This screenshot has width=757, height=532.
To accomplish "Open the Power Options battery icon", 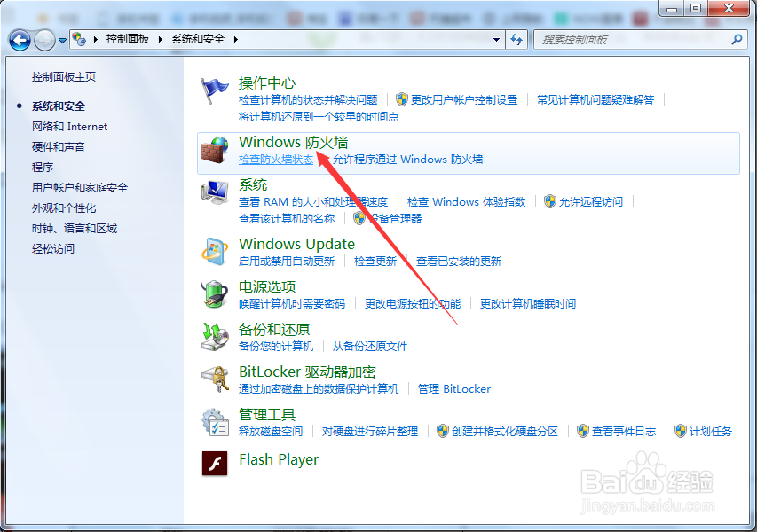I will pyautogui.click(x=215, y=293).
